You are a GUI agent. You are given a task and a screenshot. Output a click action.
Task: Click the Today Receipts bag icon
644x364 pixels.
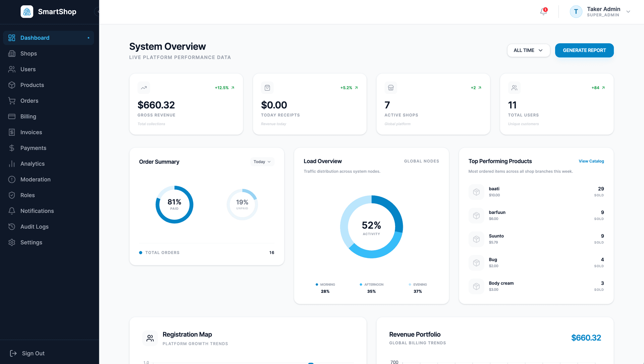(267, 88)
